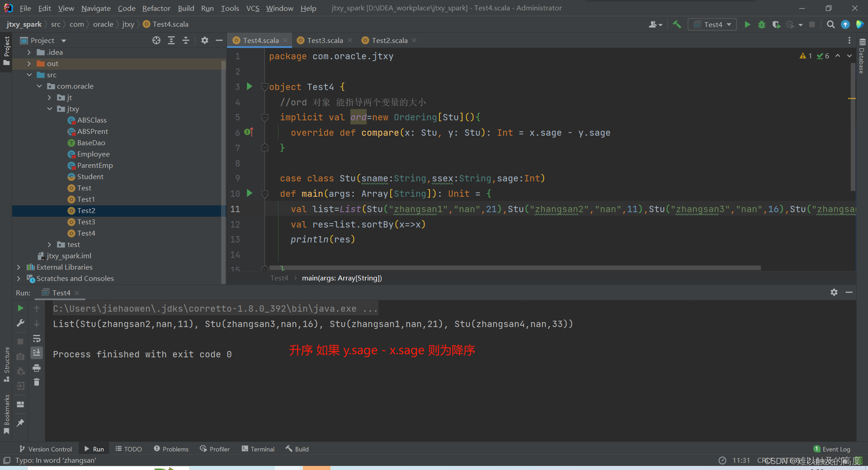Run Test4 with the green toolbar play button

747,24
